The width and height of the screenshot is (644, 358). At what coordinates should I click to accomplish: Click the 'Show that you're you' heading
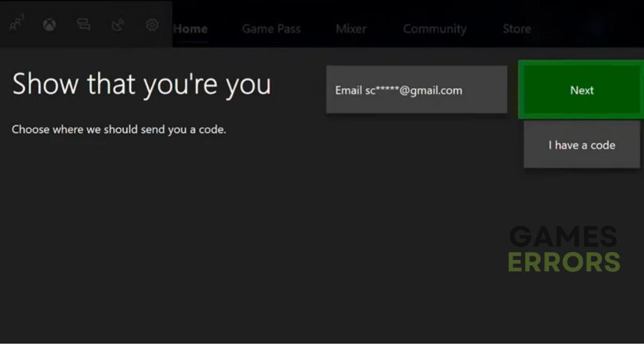(x=142, y=84)
